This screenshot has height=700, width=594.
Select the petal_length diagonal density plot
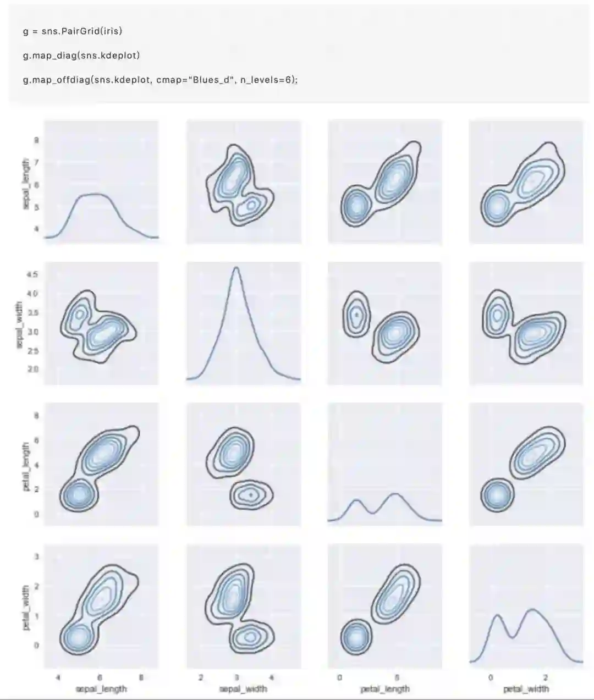385,464
